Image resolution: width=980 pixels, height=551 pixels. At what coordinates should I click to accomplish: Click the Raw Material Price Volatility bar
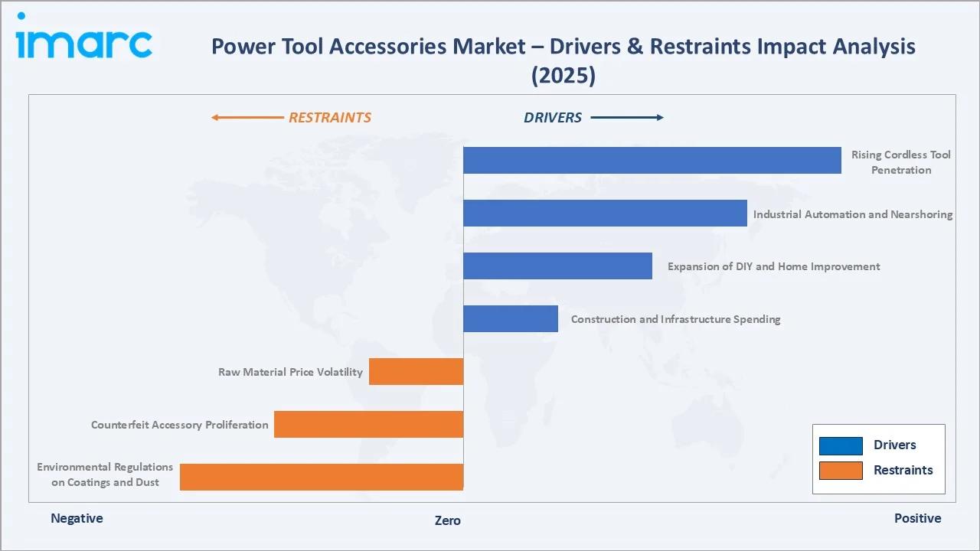(x=416, y=372)
